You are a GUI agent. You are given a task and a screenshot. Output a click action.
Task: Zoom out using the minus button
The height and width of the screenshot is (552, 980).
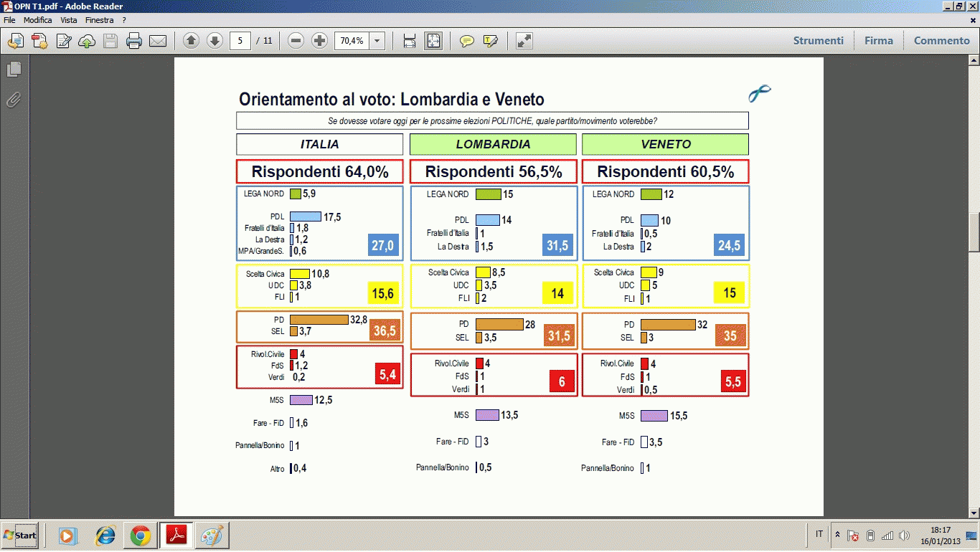tap(296, 41)
